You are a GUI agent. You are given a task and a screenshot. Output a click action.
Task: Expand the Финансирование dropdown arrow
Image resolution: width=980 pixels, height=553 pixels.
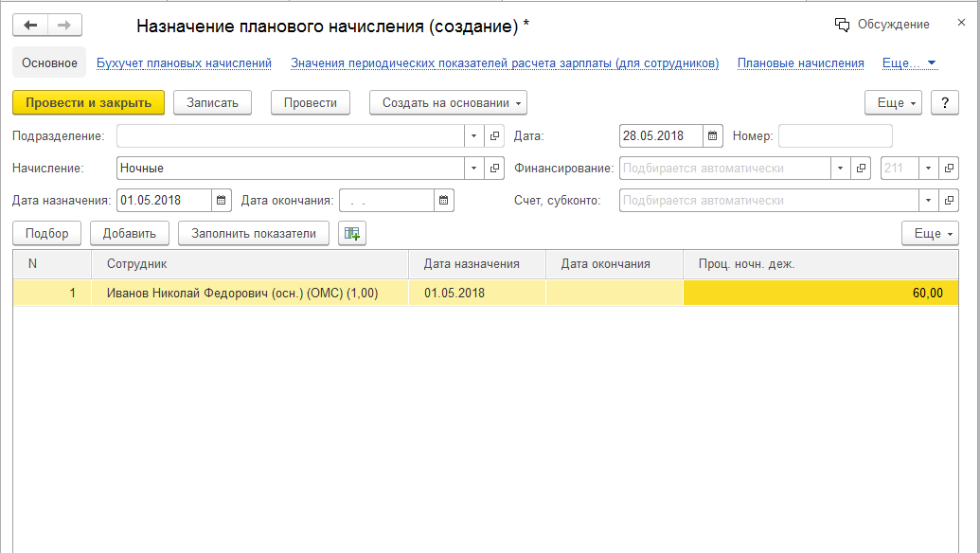tap(840, 169)
